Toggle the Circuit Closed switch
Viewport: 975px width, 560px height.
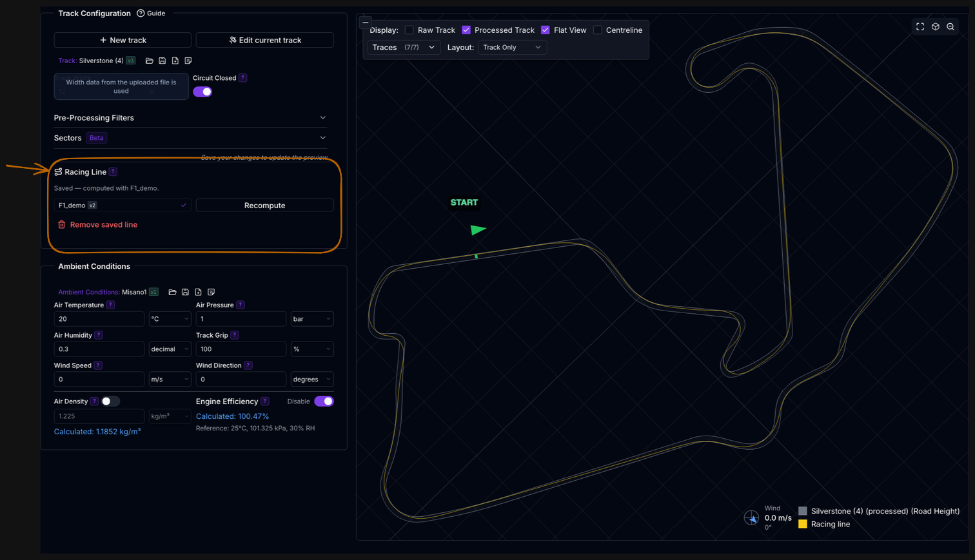click(x=202, y=92)
